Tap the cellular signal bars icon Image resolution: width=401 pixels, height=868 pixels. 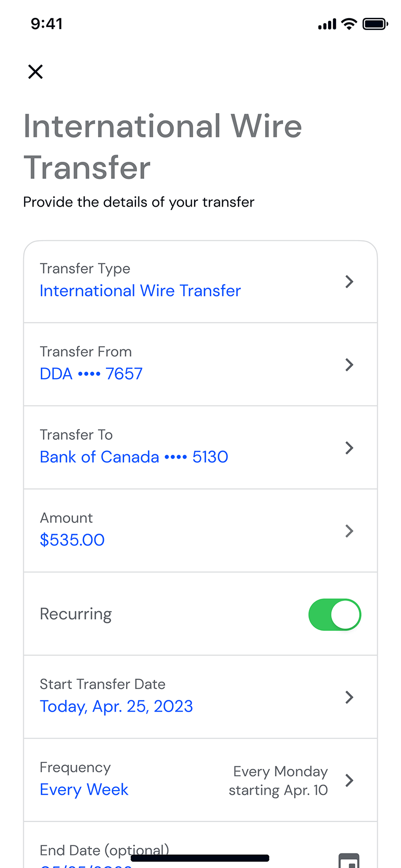pos(327,24)
